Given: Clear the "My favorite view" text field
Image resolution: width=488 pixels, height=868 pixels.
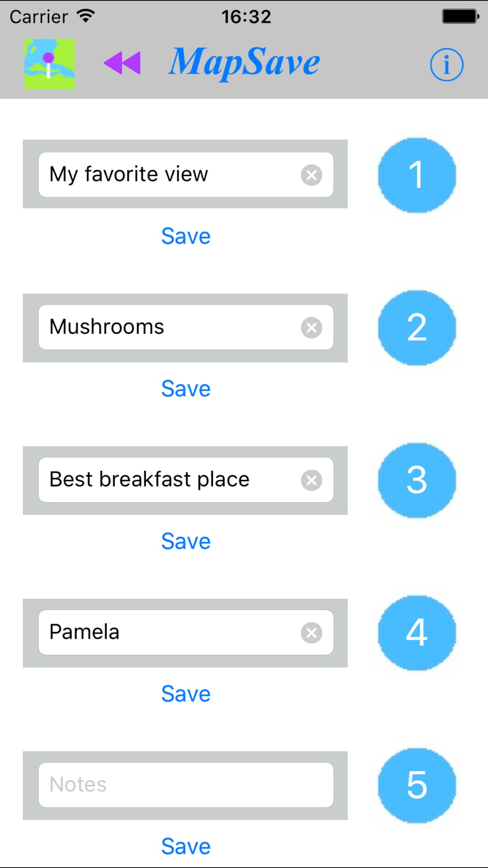Looking at the screenshot, I should click(311, 175).
